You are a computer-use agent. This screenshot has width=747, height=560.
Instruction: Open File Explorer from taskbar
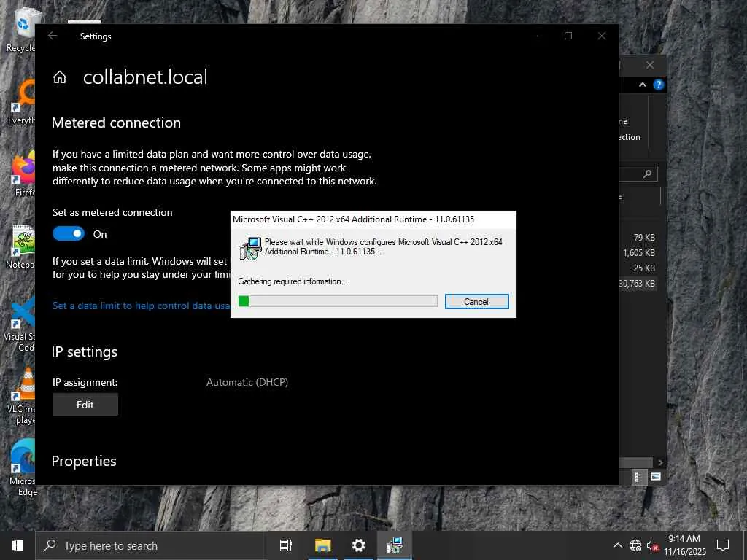pos(322,545)
